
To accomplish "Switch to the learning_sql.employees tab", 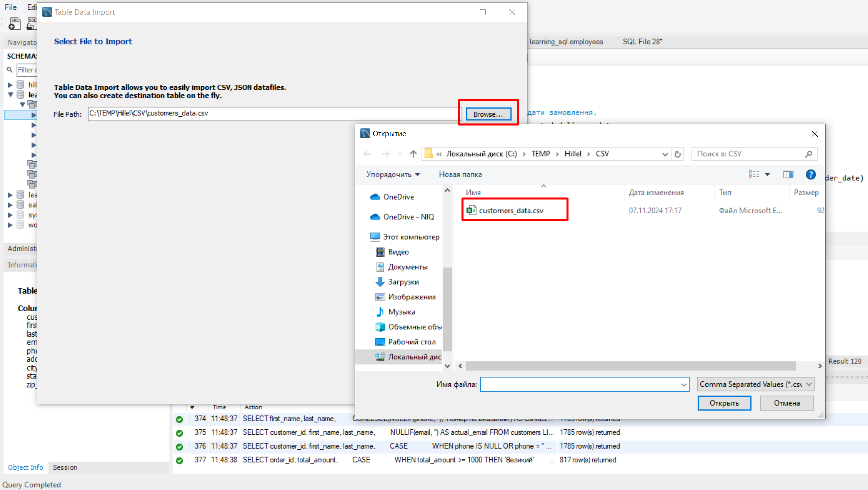I will [x=566, y=42].
